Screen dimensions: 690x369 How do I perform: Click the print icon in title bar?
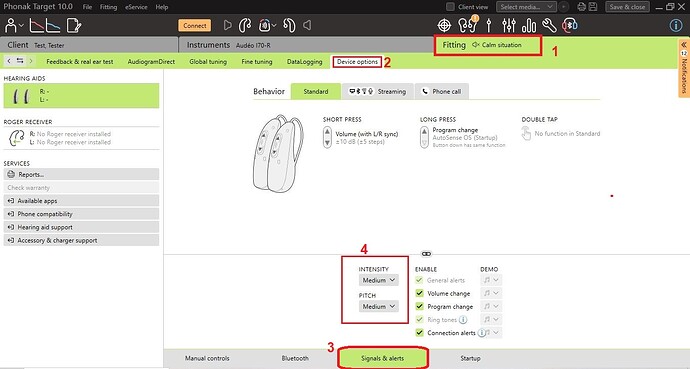582,7
